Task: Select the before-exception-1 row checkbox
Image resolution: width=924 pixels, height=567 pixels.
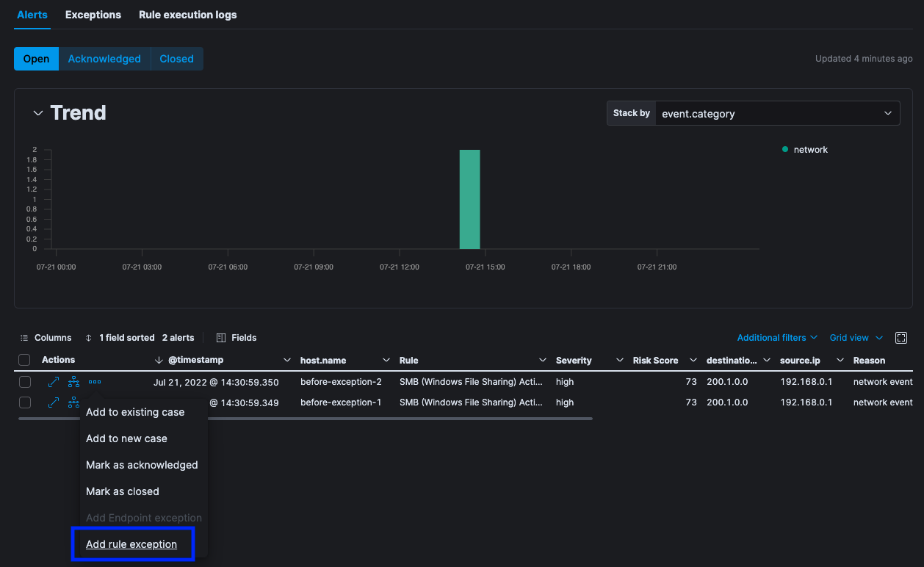Action: 25,402
